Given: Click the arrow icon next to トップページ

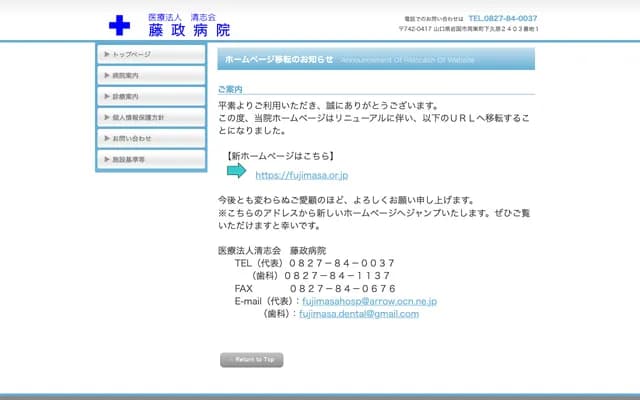Looking at the screenshot, I should 106,54.
